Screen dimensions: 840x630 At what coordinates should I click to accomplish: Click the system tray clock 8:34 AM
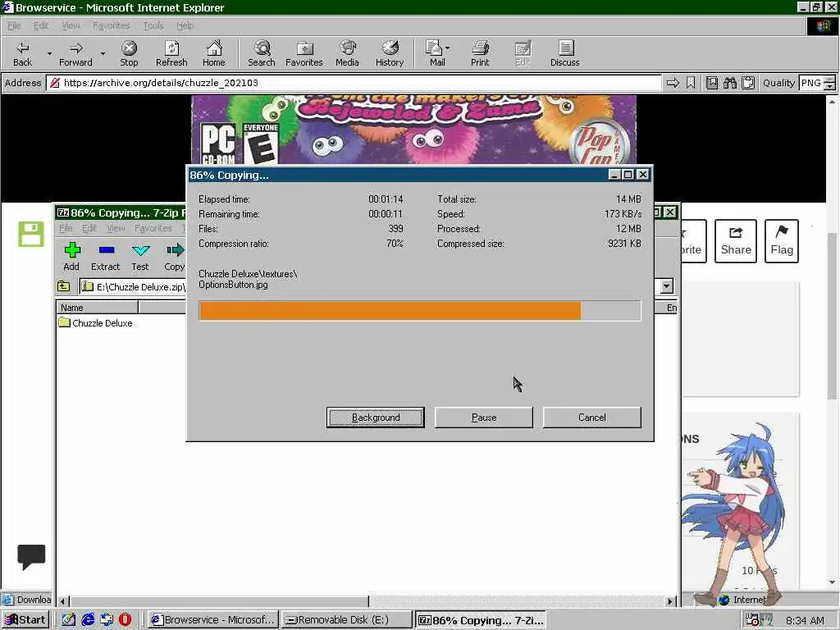pos(806,620)
